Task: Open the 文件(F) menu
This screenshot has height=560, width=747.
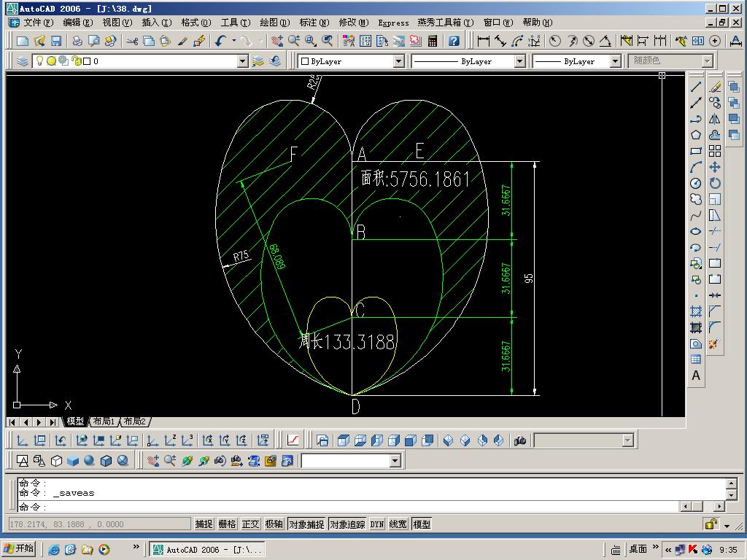Action: pyautogui.click(x=38, y=23)
